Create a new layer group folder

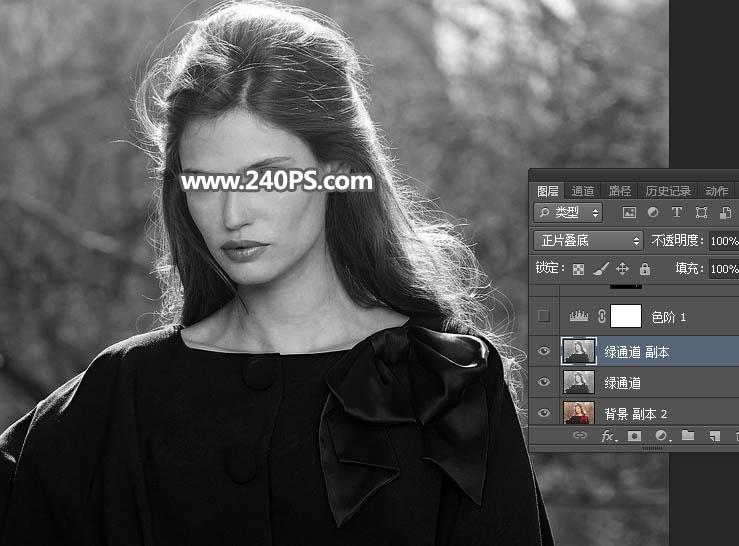tap(688, 436)
